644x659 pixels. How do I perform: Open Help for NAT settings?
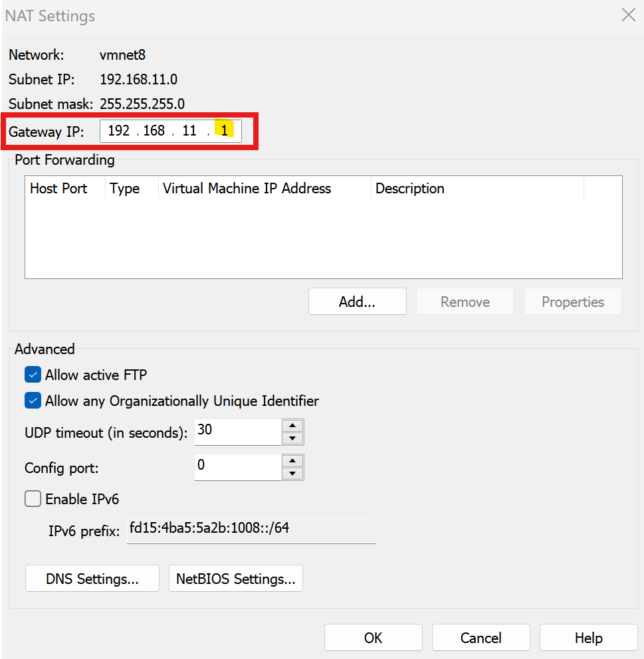(x=589, y=638)
